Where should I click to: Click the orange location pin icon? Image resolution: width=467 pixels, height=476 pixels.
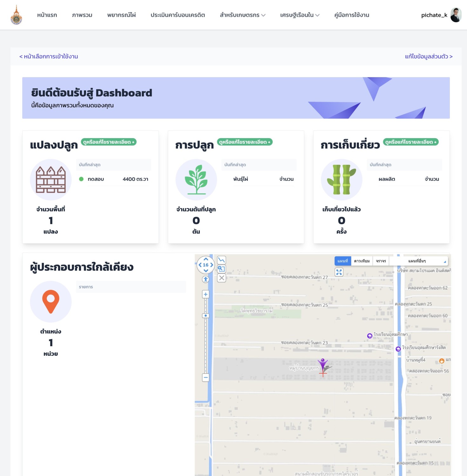point(51,302)
